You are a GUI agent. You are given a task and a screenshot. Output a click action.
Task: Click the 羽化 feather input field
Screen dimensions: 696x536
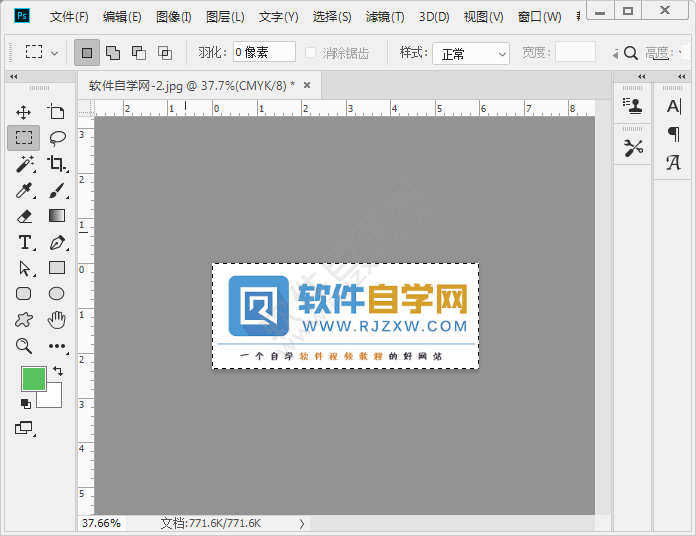[264, 52]
